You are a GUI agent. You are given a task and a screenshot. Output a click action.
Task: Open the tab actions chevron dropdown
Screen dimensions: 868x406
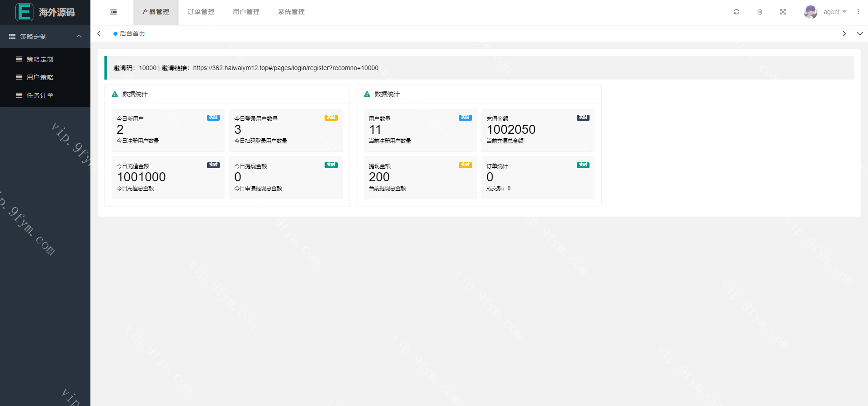(860, 33)
